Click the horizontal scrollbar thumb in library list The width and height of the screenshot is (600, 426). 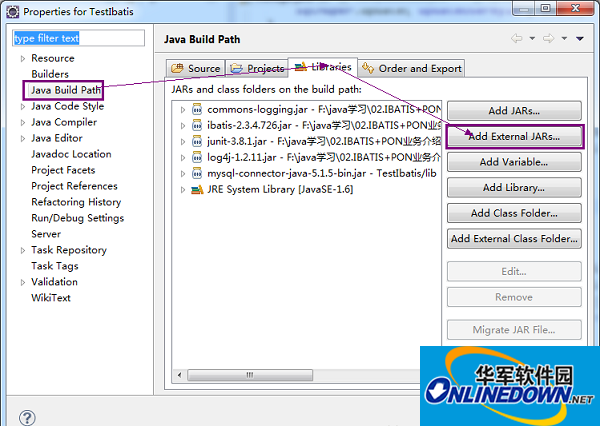[x=250, y=375]
